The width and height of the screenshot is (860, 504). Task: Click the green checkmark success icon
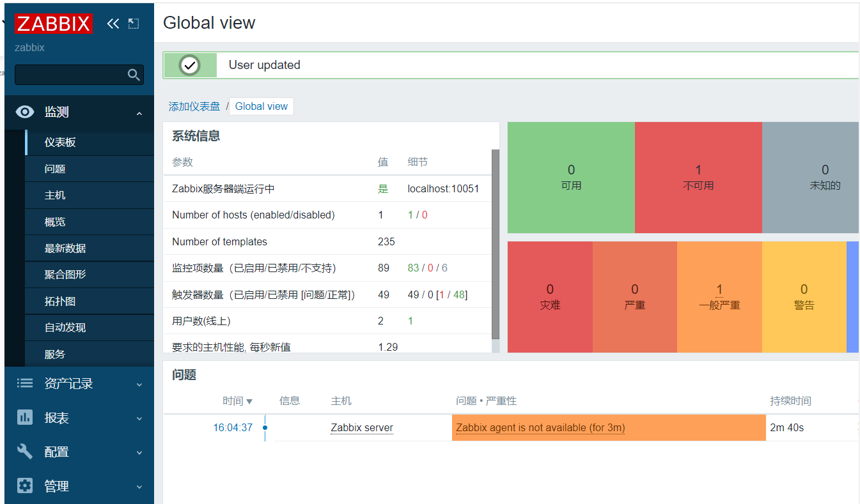coord(190,65)
